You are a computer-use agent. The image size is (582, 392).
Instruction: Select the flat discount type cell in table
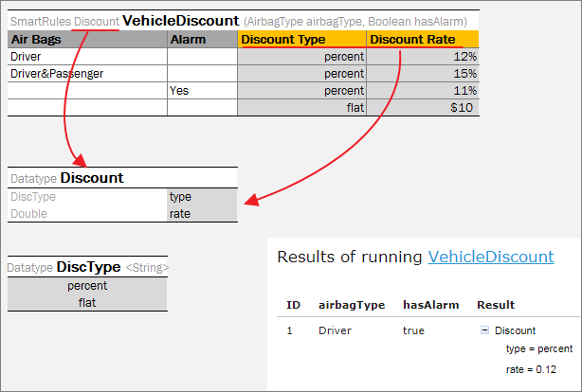301,108
